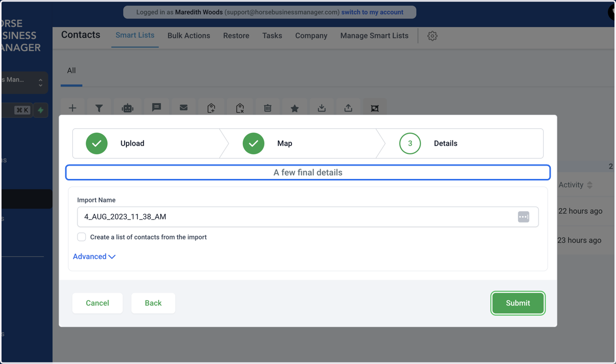616x364 pixels.
Task: Open the Company tab
Action: tap(311, 36)
